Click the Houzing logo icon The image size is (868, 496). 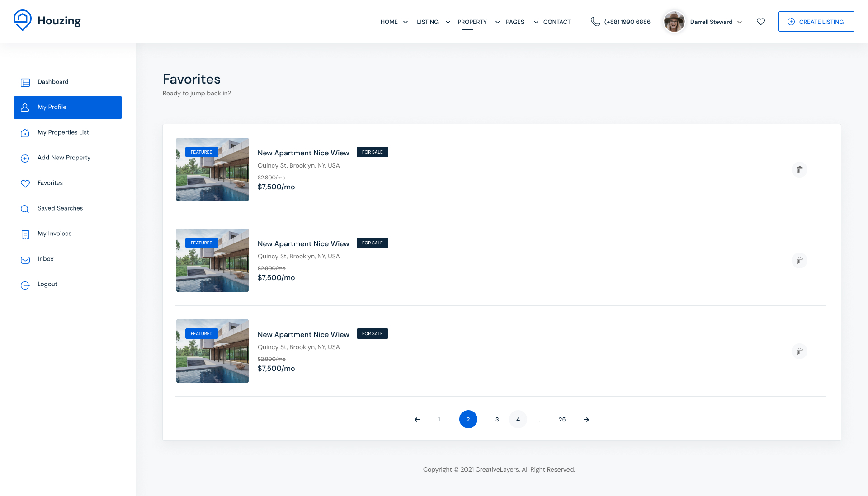22,20
